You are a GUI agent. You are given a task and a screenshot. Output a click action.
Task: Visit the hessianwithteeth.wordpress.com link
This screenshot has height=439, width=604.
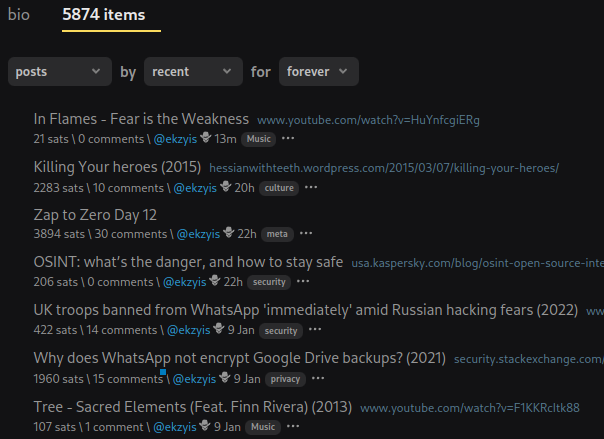coord(383,168)
